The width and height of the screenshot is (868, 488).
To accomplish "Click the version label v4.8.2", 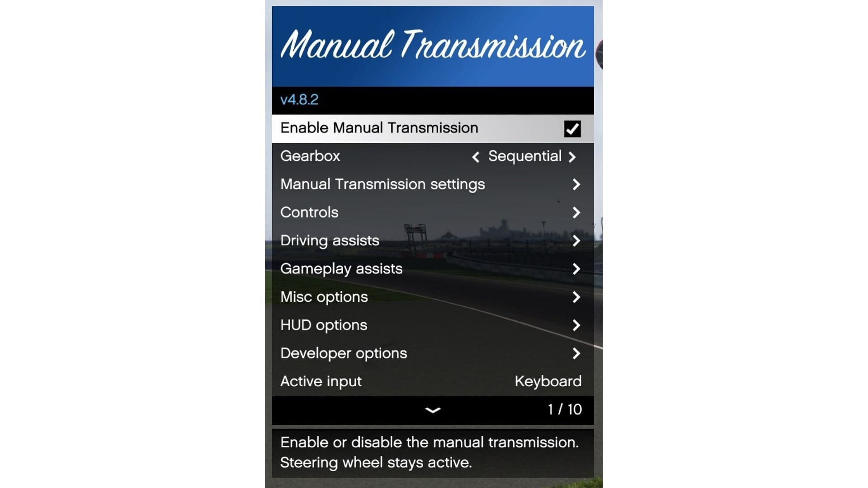I will point(299,99).
